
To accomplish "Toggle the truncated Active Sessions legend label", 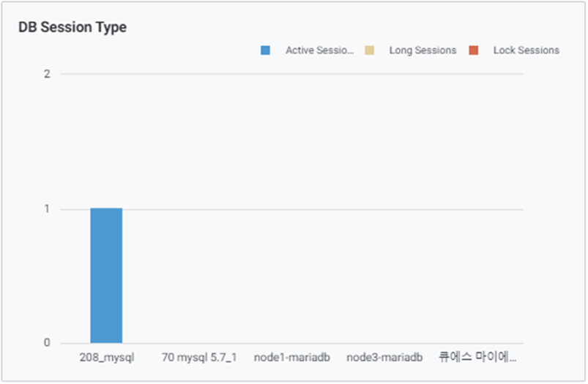I will tap(319, 50).
